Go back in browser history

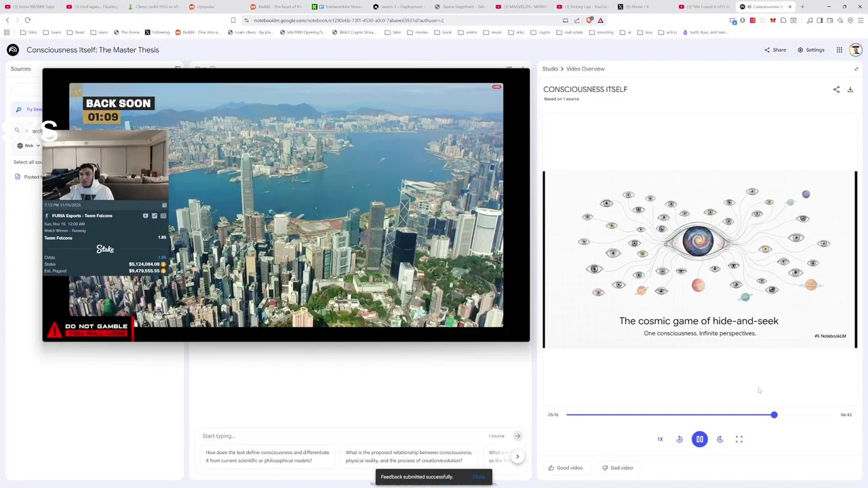click(7, 20)
